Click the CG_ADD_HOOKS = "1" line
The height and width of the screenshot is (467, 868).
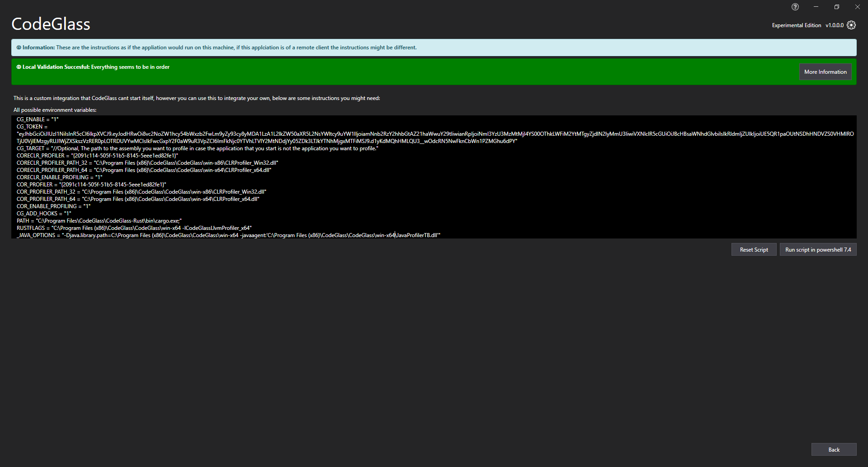coord(44,214)
